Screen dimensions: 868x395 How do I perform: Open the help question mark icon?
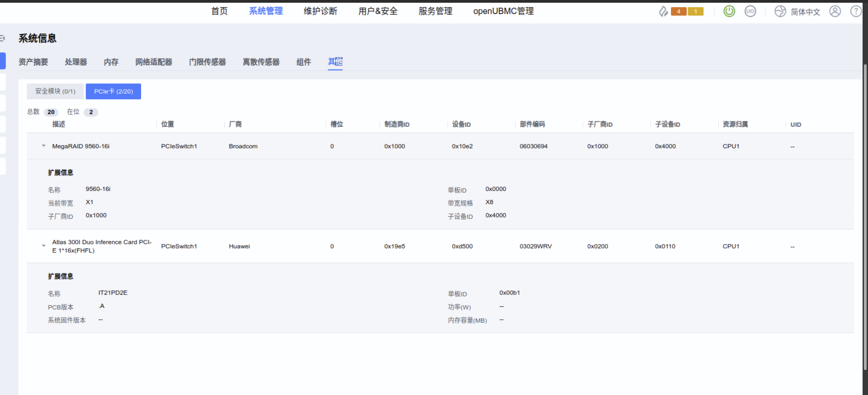pos(856,11)
